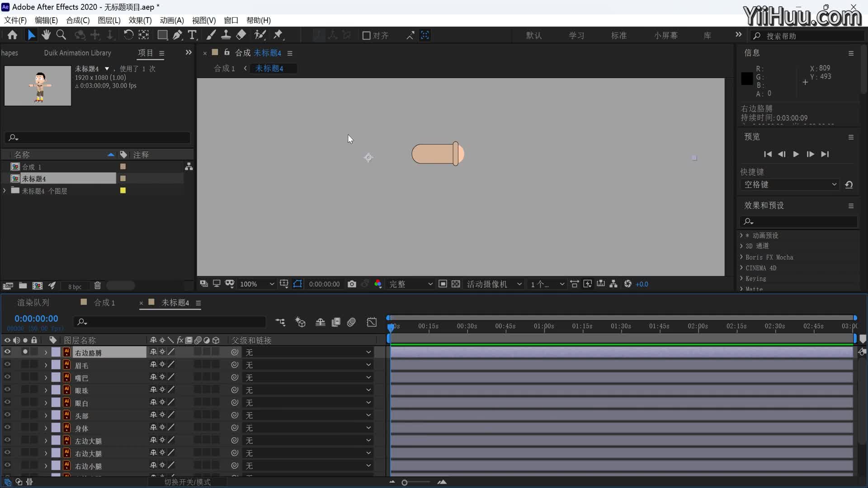The width and height of the screenshot is (868, 488).
Task: Switch to the 默认 workspace
Action: (x=534, y=36)
